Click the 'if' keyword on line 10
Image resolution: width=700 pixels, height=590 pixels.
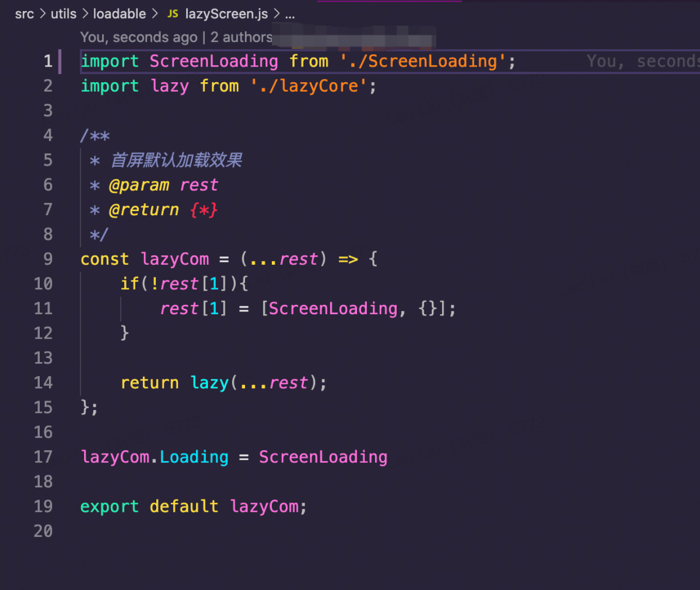(x=129, y=284)
